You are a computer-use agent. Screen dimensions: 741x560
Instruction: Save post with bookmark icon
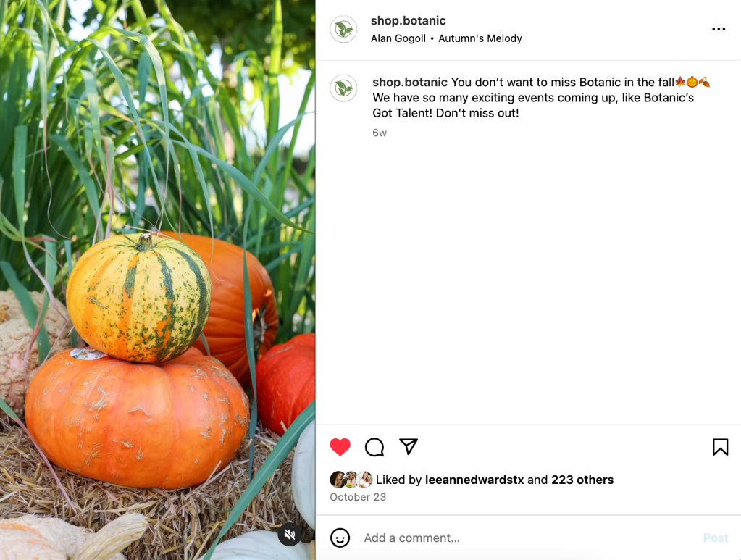click(720, 446)
